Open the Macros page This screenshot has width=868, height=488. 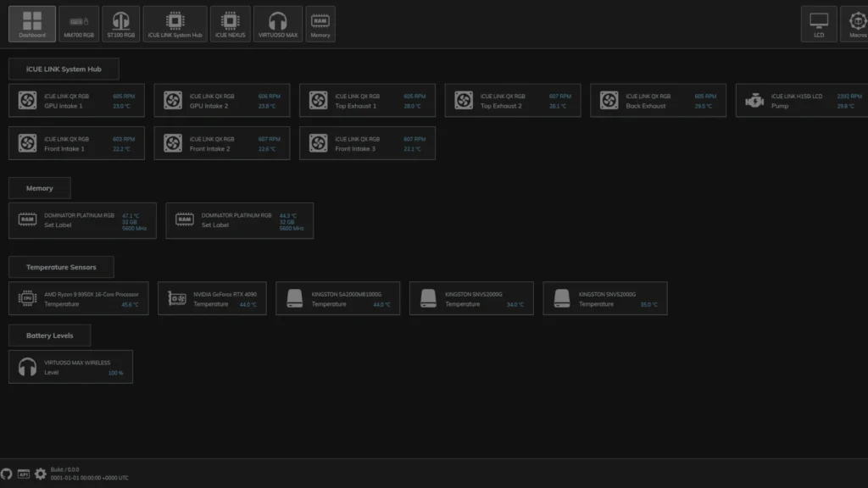point(856,24)
